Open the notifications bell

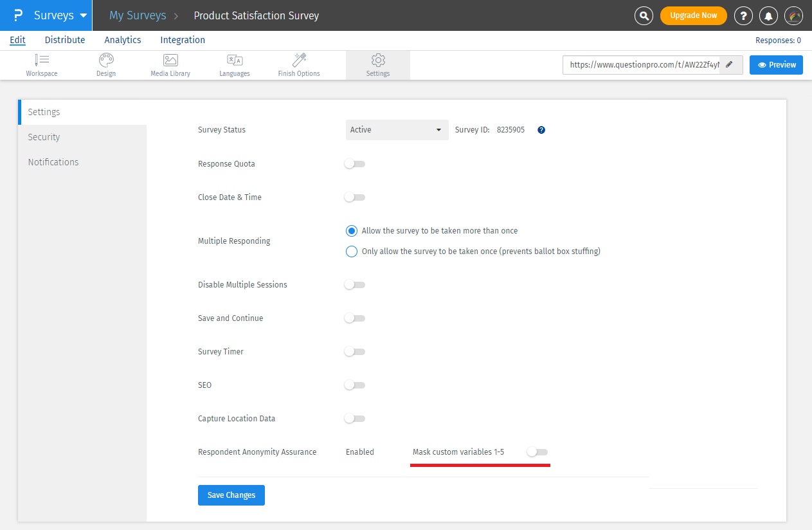[x=768, y=15]
